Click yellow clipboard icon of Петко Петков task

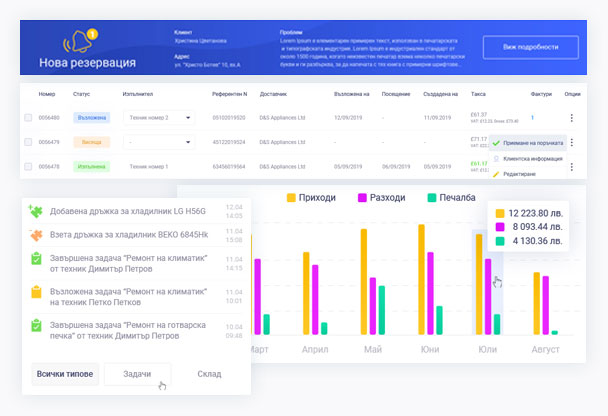pyautogui.click(x=36, y=292)
